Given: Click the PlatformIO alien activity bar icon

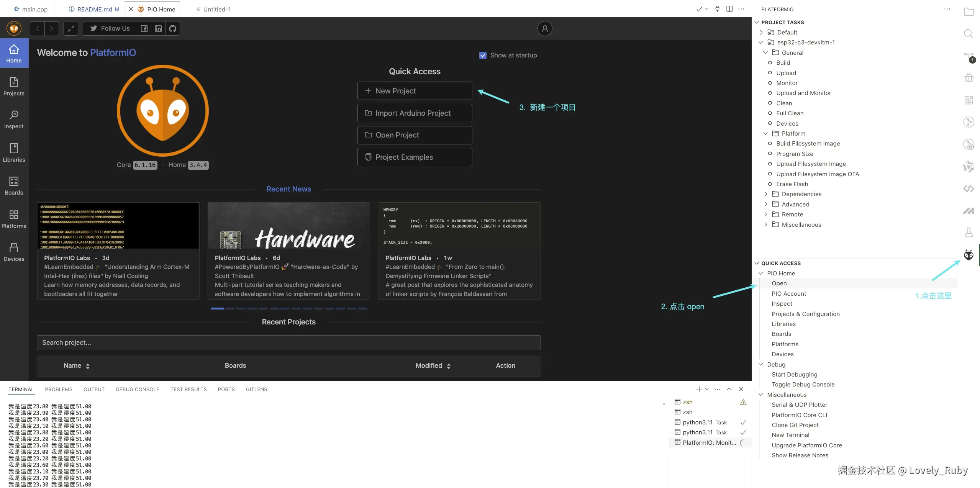Looking at the screenshot, I should point(968,255).
